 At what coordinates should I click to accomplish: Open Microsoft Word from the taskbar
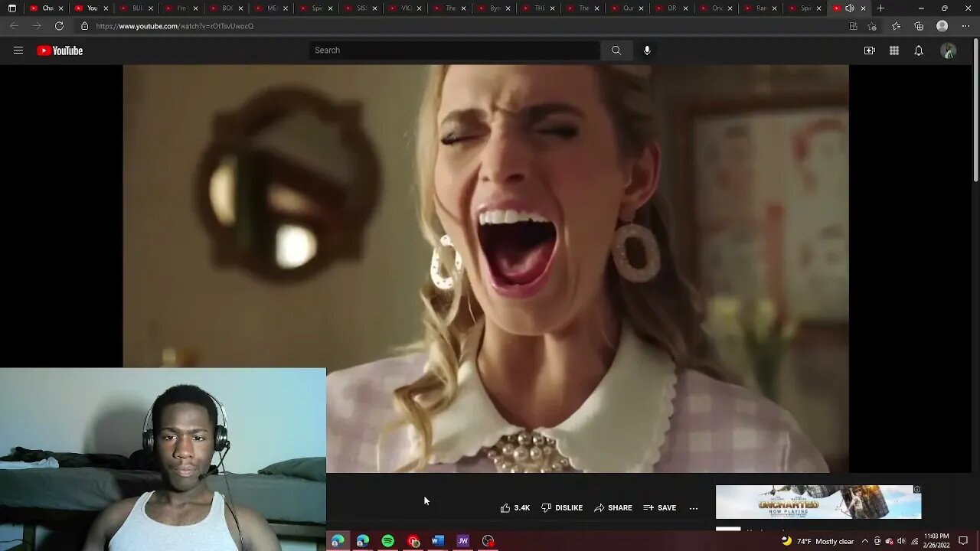pyautogui.click(x=438, y=541)
